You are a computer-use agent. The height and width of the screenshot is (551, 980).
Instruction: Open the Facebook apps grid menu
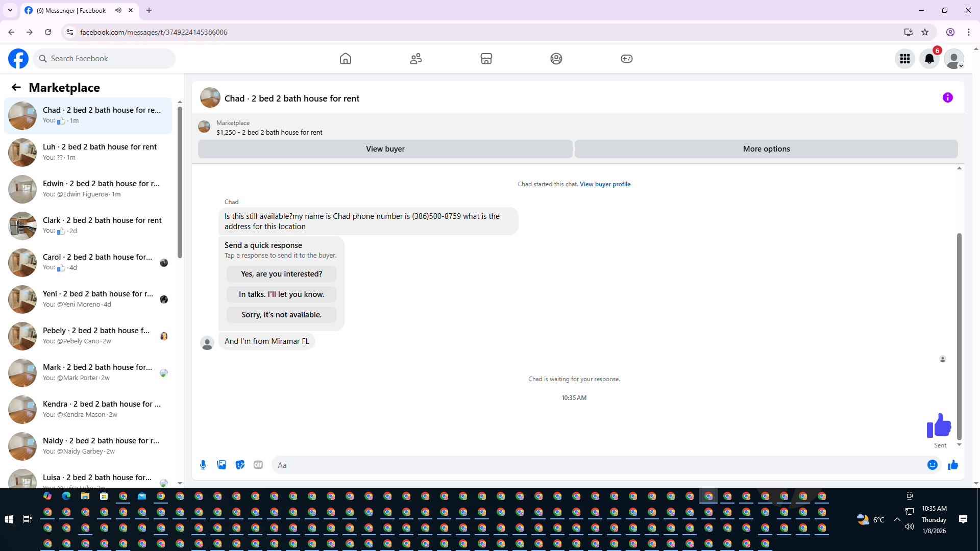tap(905, 59)
